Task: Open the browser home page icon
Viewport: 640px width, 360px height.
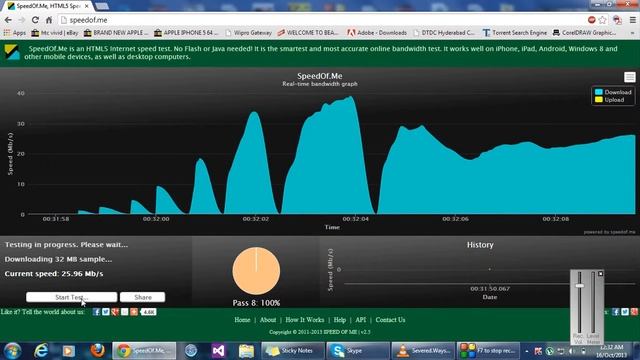Action: (x=49, y=20)
